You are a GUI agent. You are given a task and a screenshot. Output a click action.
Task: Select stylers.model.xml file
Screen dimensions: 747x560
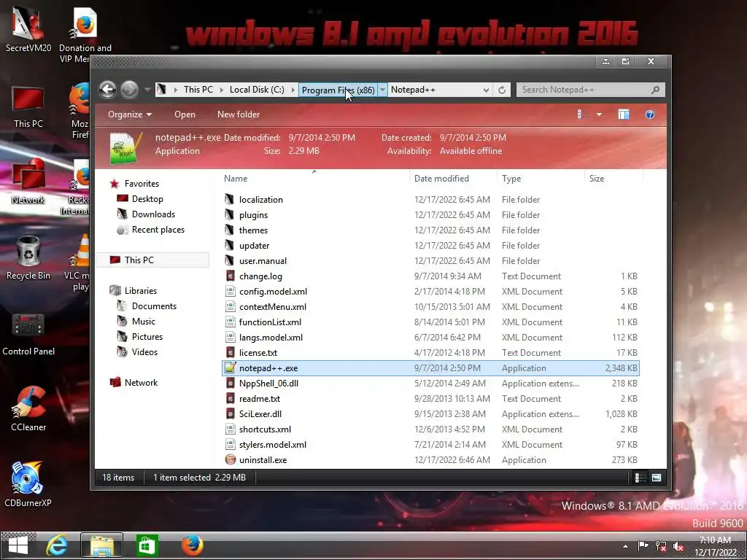click(x=273, y=445)
